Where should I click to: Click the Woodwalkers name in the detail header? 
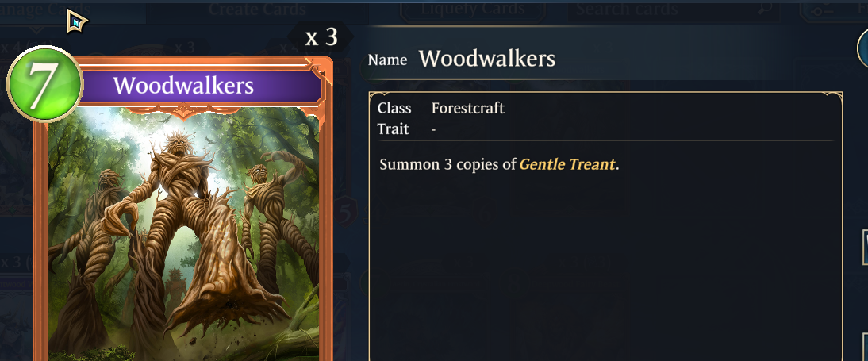pyautogui.click(x=487, y=59)
